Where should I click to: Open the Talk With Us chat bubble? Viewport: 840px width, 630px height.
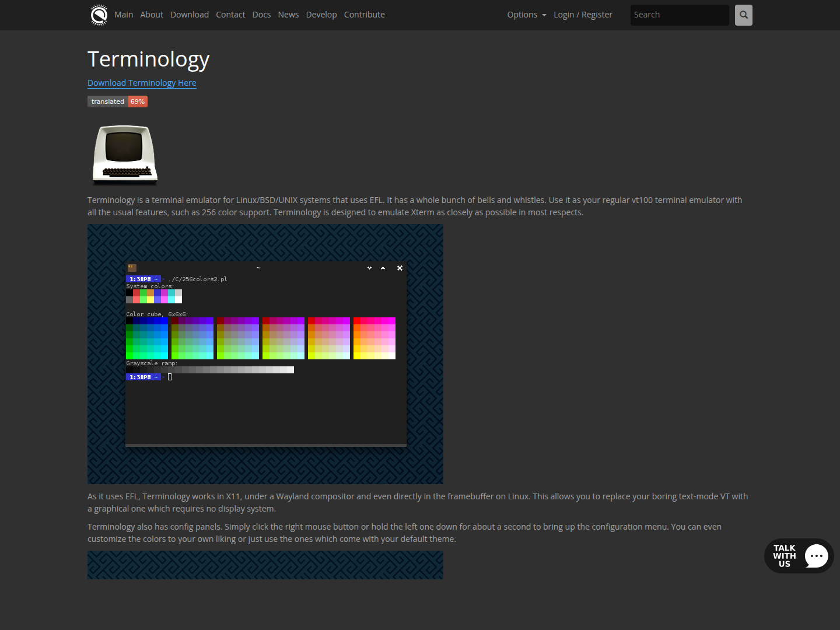(x=799, y=556)
